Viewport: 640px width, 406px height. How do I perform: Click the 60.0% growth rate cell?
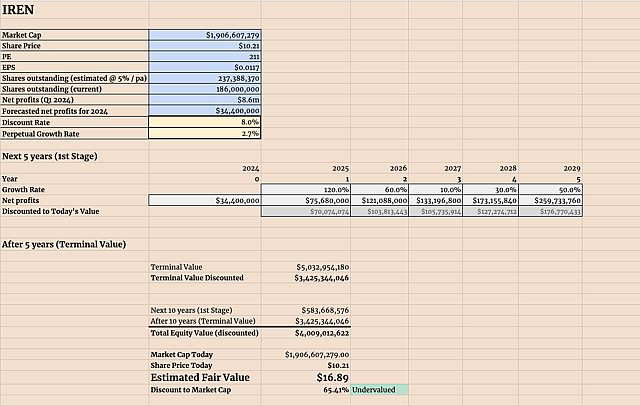pyautogui.click(x=380, y=189)
